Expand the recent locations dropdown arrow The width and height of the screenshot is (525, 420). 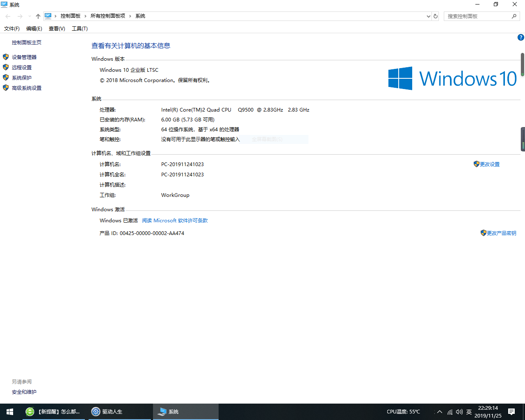click(x=30, y=16)
